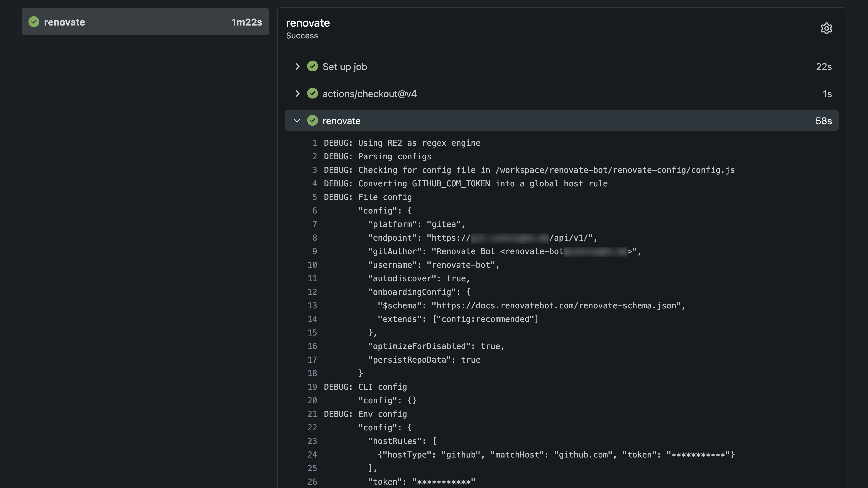The height and width of the screenshot is (488, 868).
Task: Open the log settings gear icon
Action: (x=826, y=29)
